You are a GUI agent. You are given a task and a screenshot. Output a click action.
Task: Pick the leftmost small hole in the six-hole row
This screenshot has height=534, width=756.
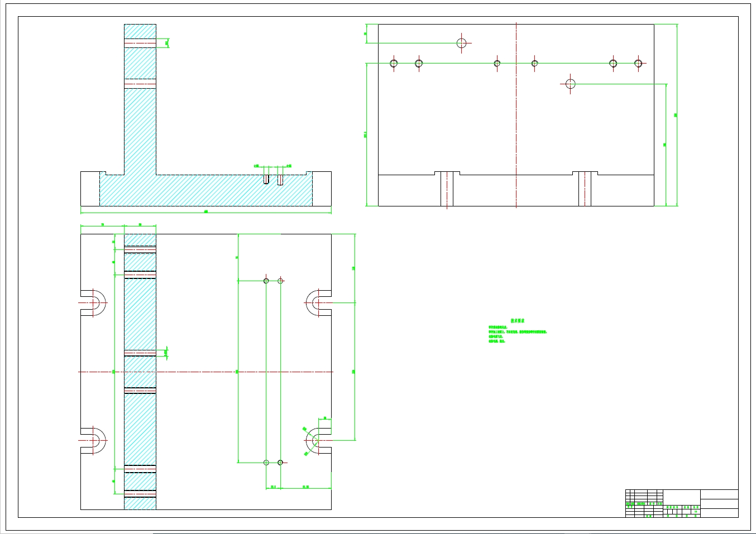(x=394, y=63)
